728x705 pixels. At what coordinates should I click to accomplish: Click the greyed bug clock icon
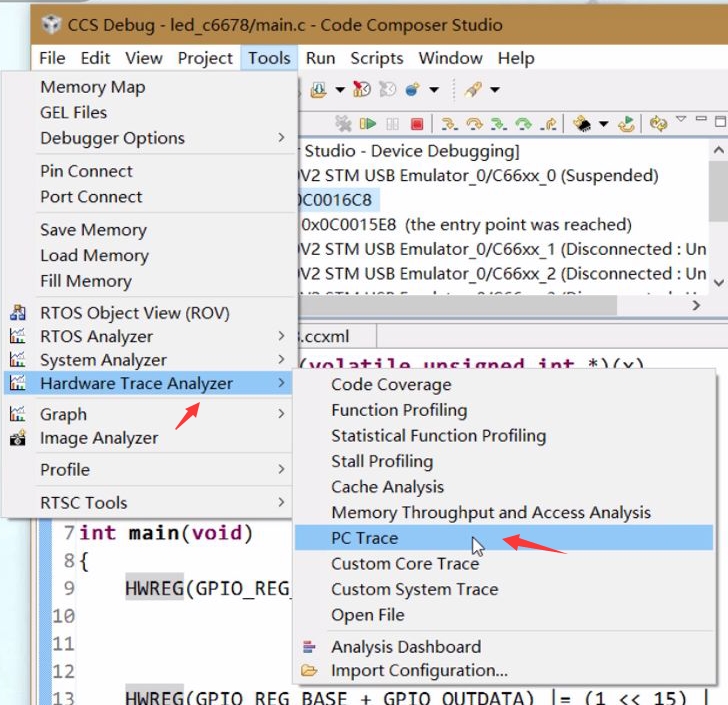[x=387, y=89]
